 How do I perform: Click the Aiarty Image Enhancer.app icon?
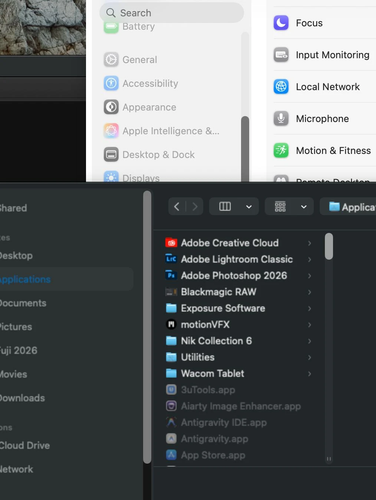point(171,406)
